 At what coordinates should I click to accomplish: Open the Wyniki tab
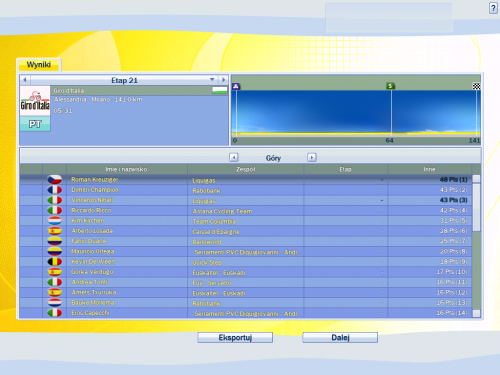39,65
